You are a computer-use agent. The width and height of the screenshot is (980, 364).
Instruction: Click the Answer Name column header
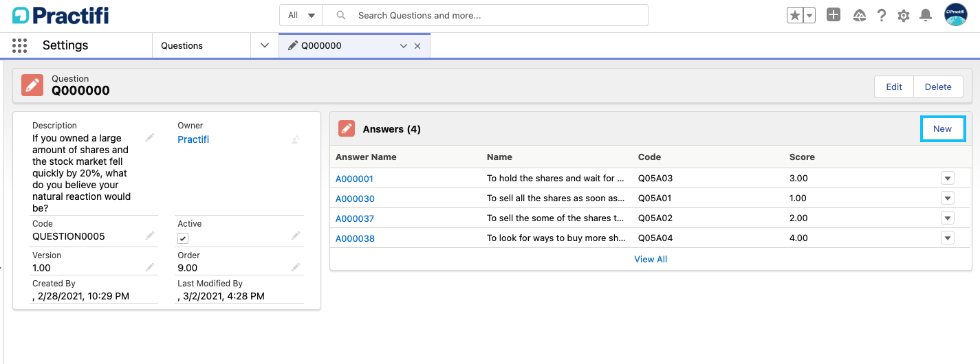366,157
